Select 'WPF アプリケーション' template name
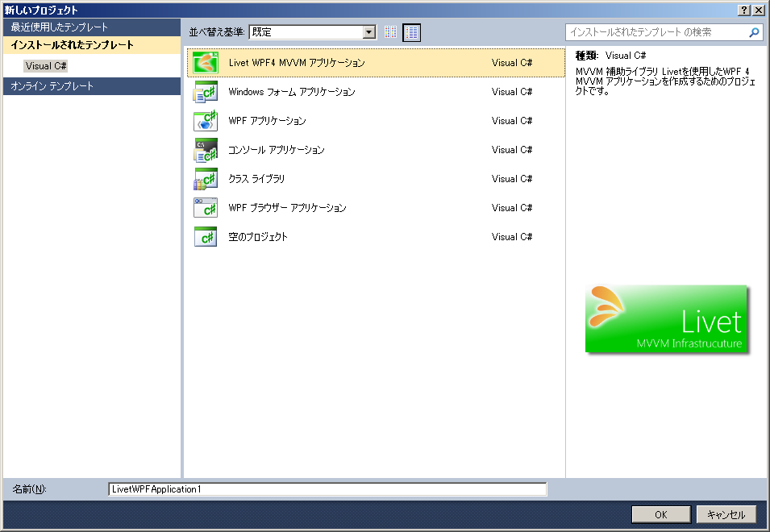The image size is (770, 532). pos(267,121)
